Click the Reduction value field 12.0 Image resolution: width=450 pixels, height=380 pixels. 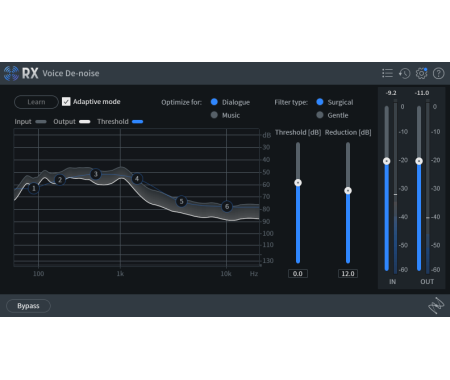[348, 274]
